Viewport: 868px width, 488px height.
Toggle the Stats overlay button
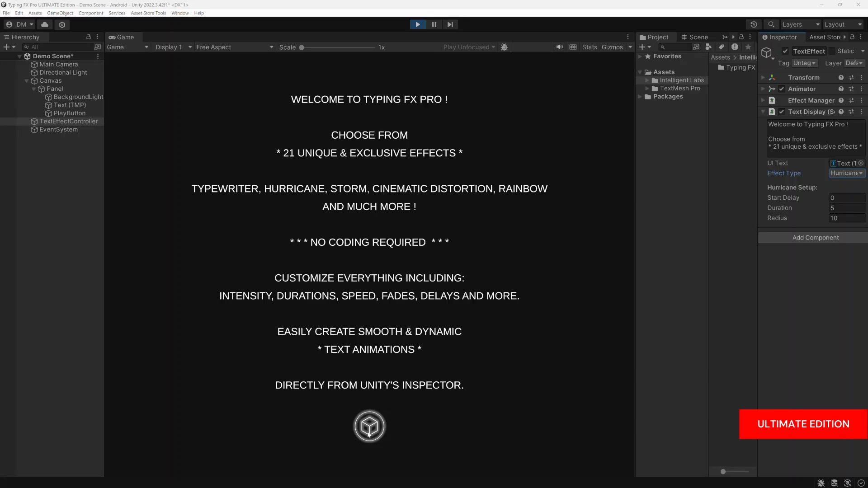coord(590,47)
